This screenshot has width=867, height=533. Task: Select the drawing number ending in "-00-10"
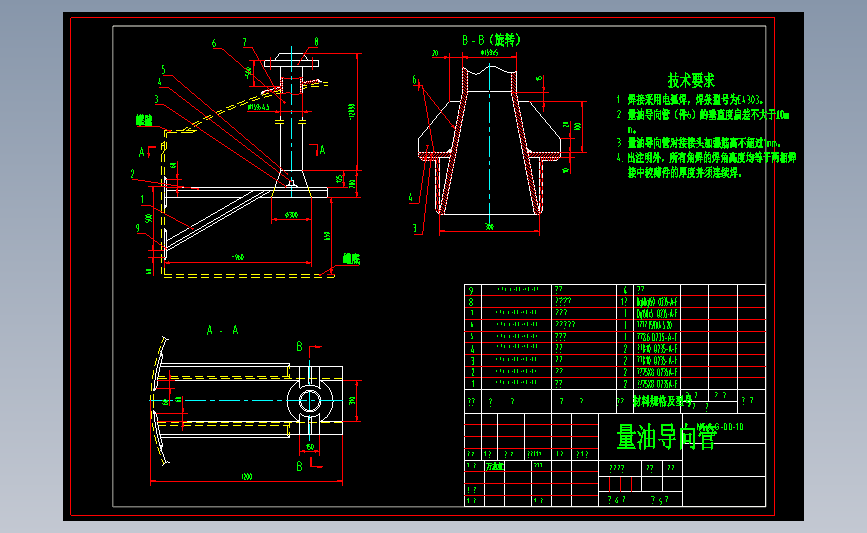(720, 427)
